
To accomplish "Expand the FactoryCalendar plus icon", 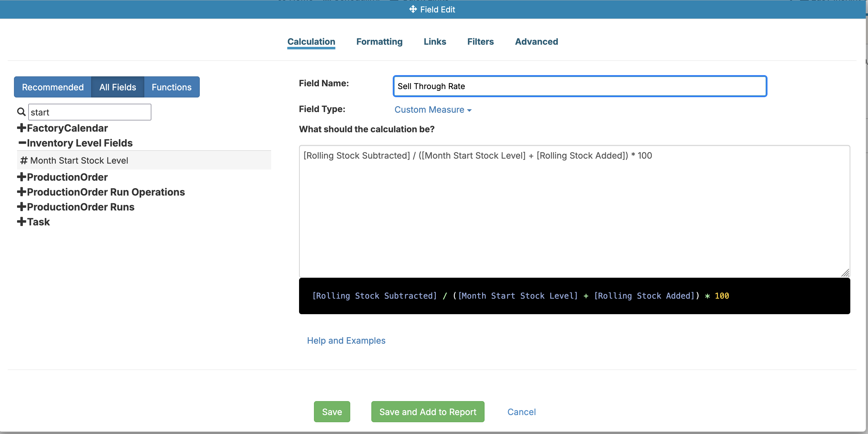I will tap(22, 128).
